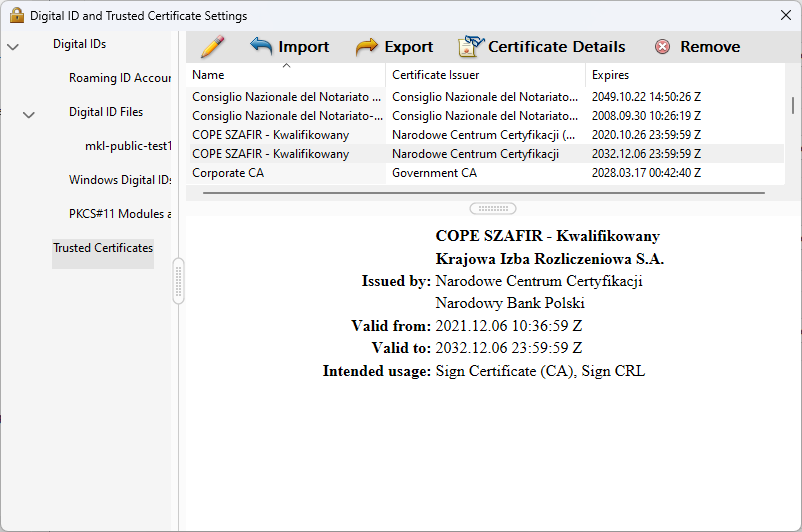Collapse the Digital ID Files node
Screen dimensions: 802x532
(29, 114)
